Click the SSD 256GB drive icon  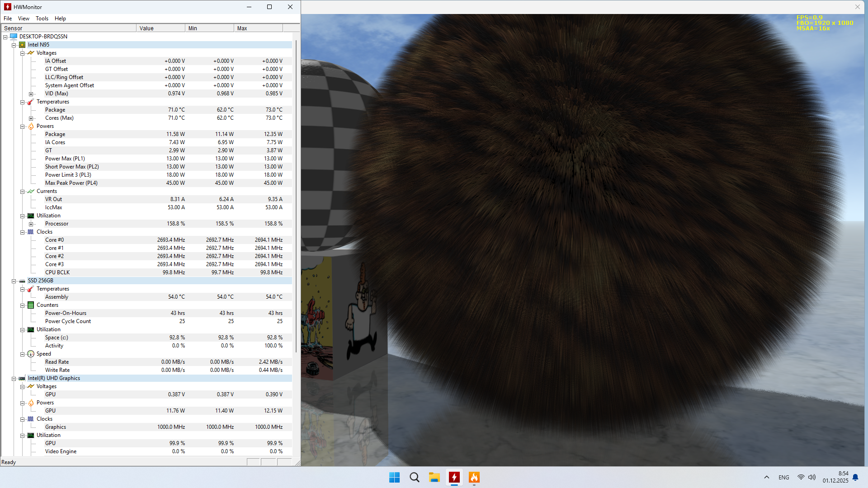[22, 281]
